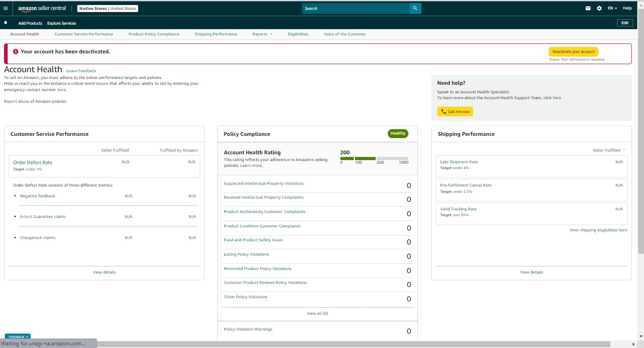Open Food and Product Safety Issues
The height and width of the screenshot is (348, 644).
tap(254, 240)
